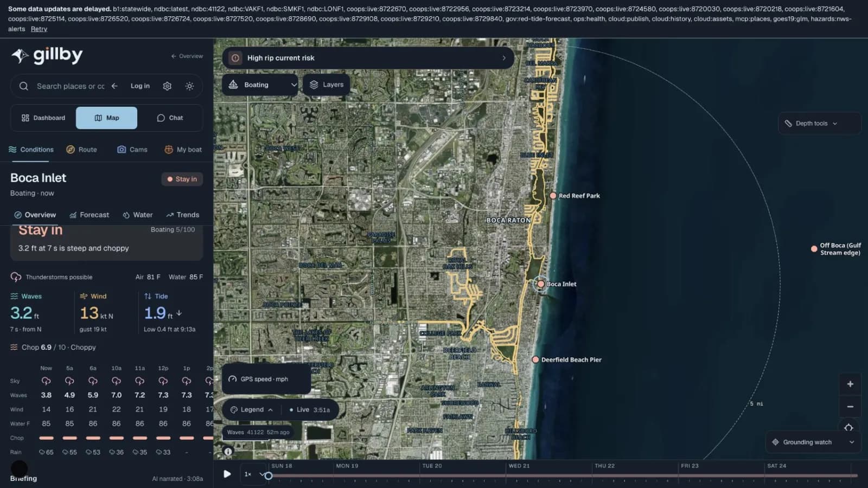This screenshot has width=868, height=488.
Task: Click the 7.0 waves value at 10a
Action: point(116,395)
